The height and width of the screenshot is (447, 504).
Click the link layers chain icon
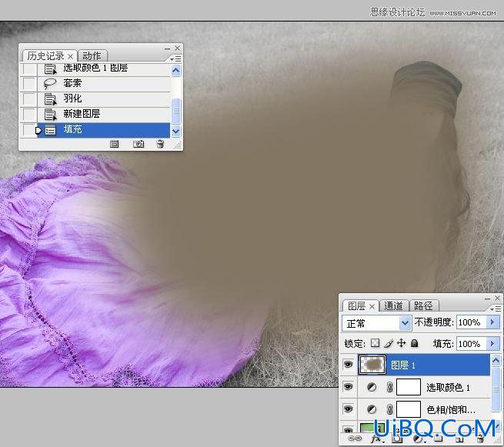pyautogui.click(x=355, y=439)
